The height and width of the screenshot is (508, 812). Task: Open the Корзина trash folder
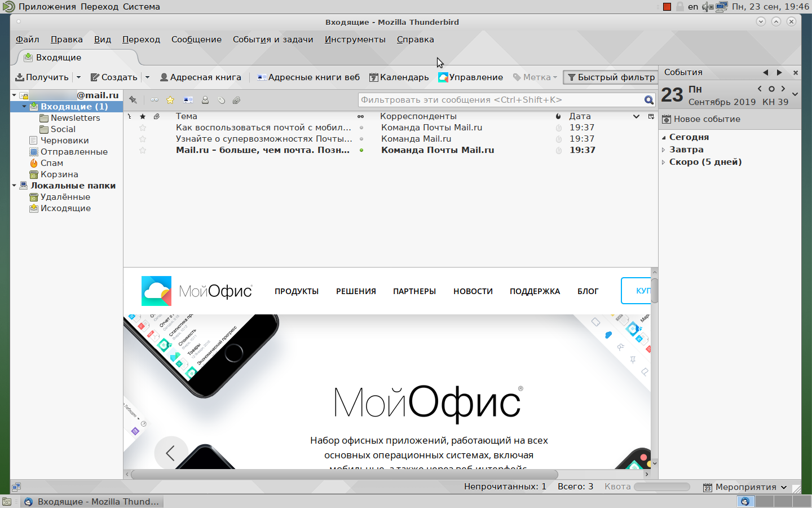[x=59, y=174]
